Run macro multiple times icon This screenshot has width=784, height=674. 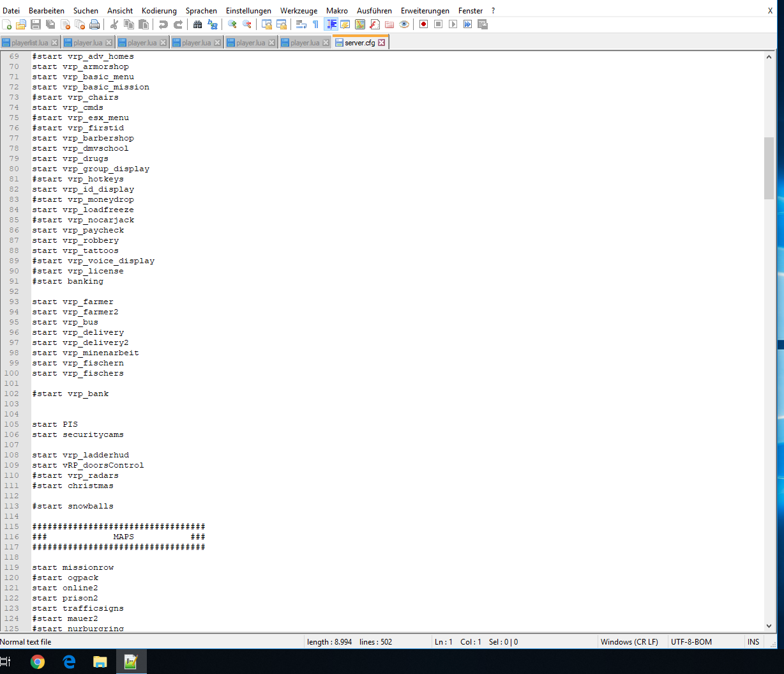[x=468, y=24]
